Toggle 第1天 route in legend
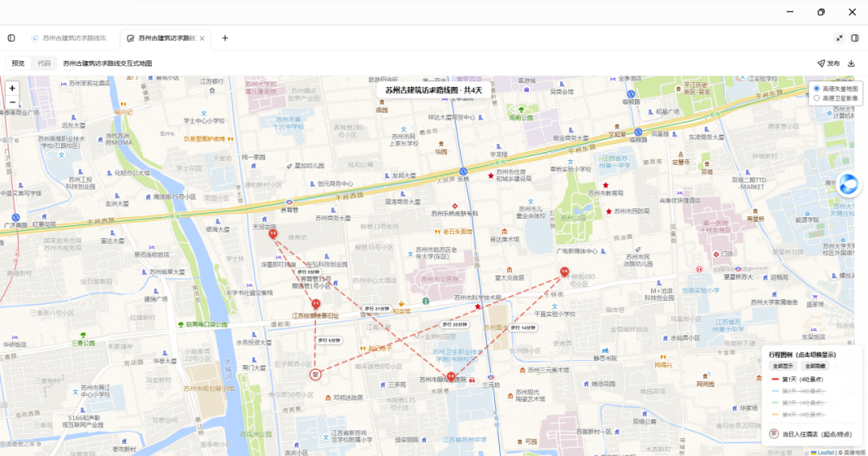Image resolution: width=868 pixels, height=456 pixels. (x=796, y=380)
